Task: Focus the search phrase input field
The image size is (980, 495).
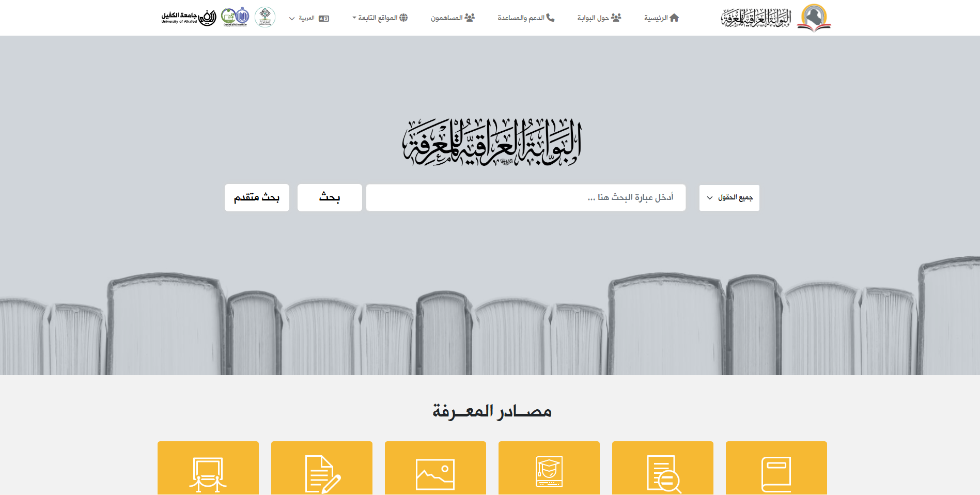Action: [526, 197]
